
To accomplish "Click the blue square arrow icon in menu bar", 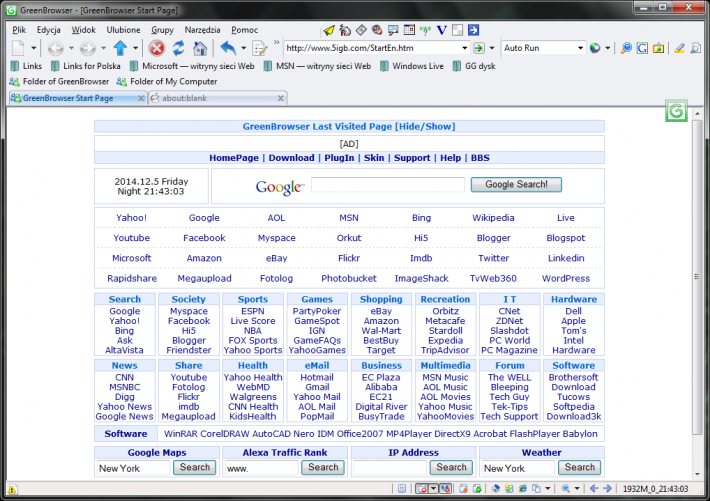I will coord(473,30).
